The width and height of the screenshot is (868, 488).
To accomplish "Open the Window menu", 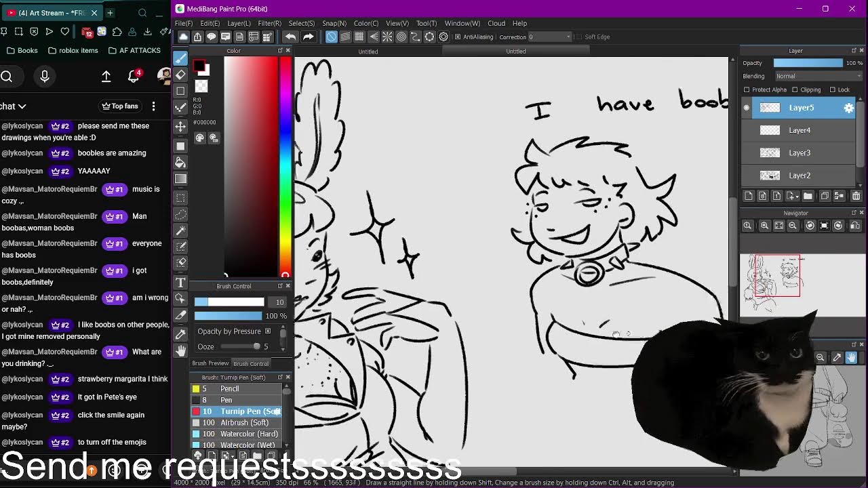I will click(x=462, y=23).
